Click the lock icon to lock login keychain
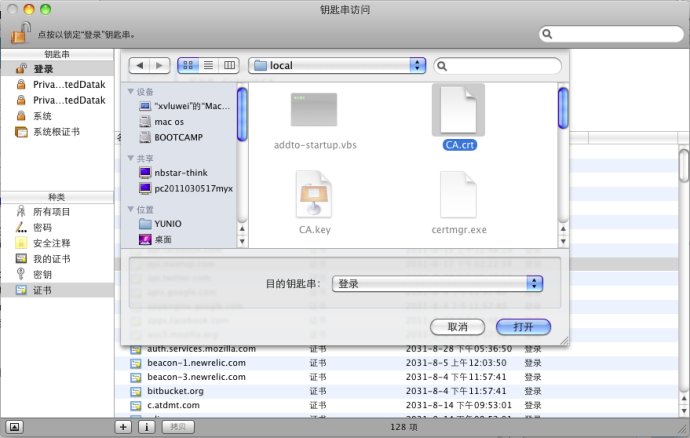Image resolution: width=690 pixels, height=438 pixels. point(20,33)
